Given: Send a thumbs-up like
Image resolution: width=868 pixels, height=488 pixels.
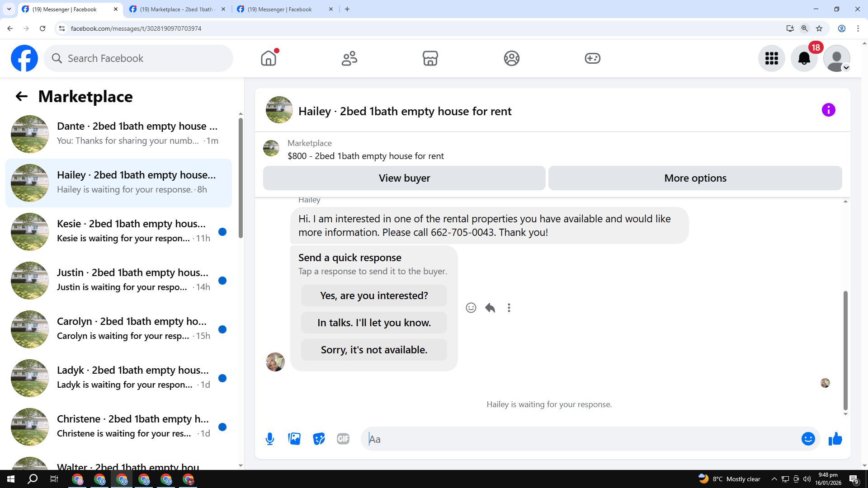Looking at the screenshot, I should (835, 439).
